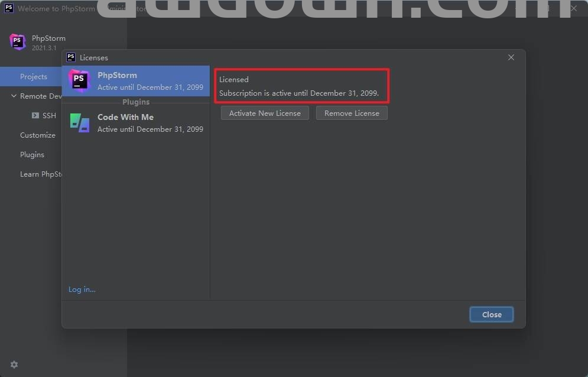Close the PhpStorm welcome window
The image size is (588, 377).
[x=573, y=8]
